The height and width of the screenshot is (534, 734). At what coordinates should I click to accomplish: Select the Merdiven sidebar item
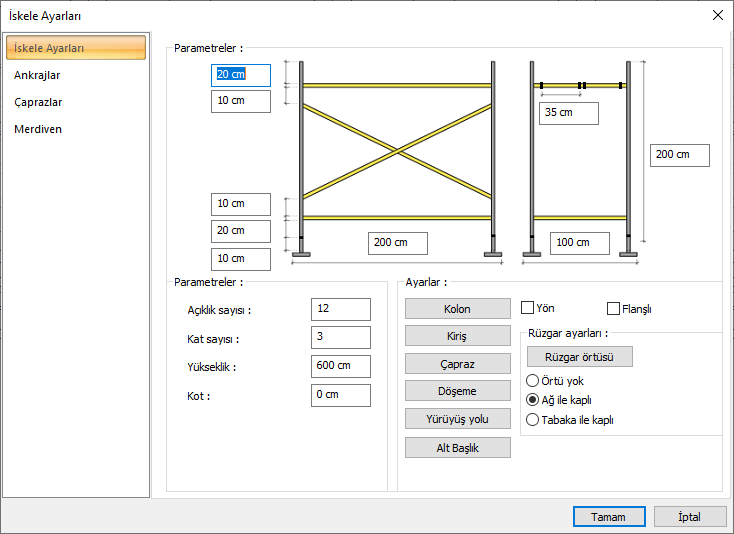click(38, 129)
